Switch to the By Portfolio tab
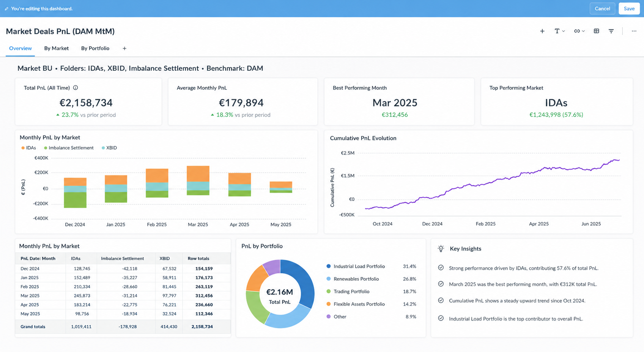The image size is (644, 352). tap(95, 48)
